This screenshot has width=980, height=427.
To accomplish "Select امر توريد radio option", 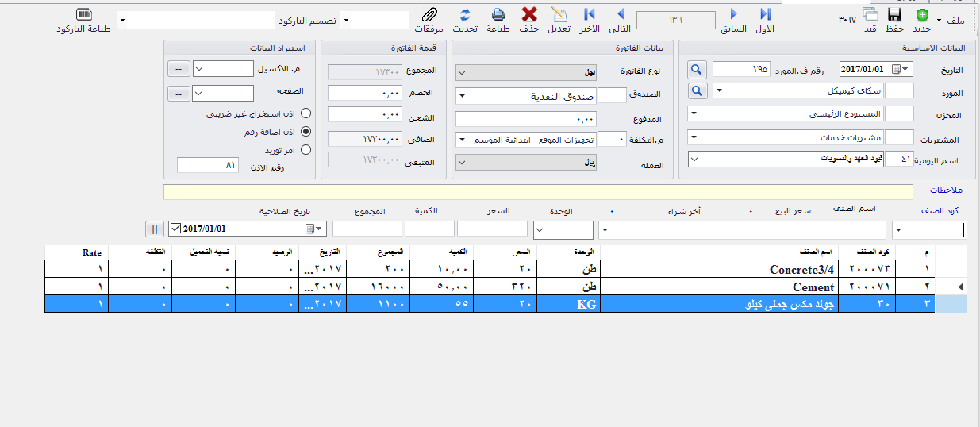I will (306, 148).
